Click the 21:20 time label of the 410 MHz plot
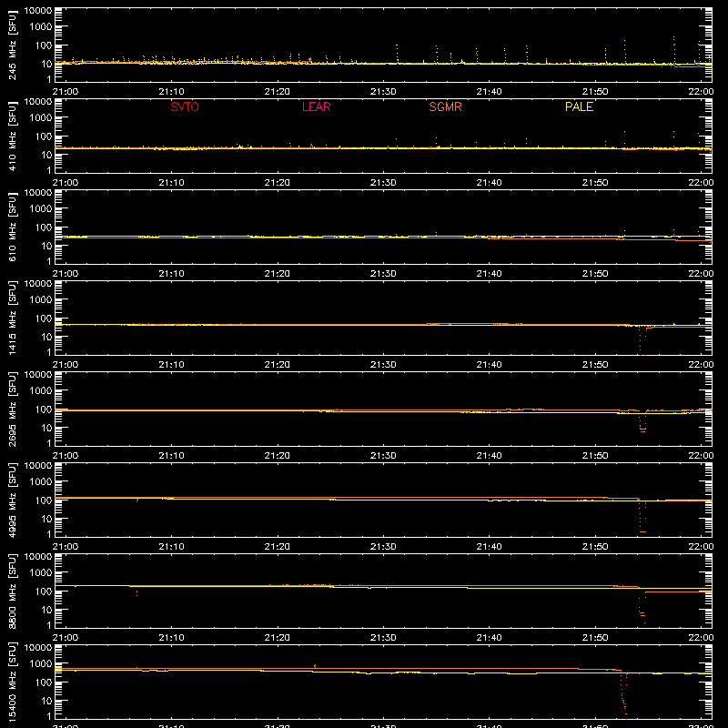 click(278, 183)
